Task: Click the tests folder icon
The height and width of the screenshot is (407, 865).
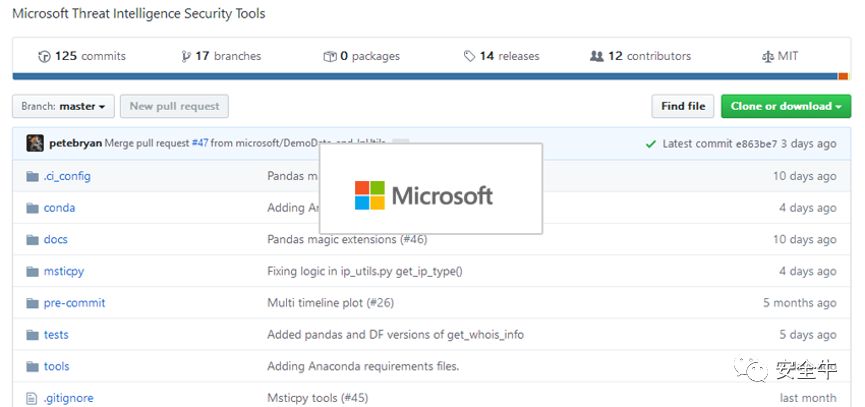Action: point(33,335)
